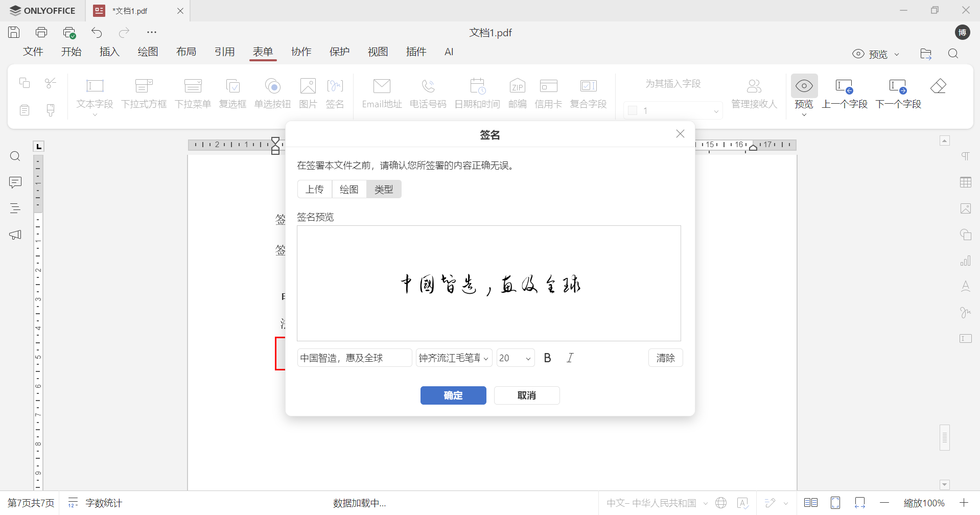Click 清除 to clear the signature
Screen dimensions: 980x515
pyautogui.click(x=665, y=358)
